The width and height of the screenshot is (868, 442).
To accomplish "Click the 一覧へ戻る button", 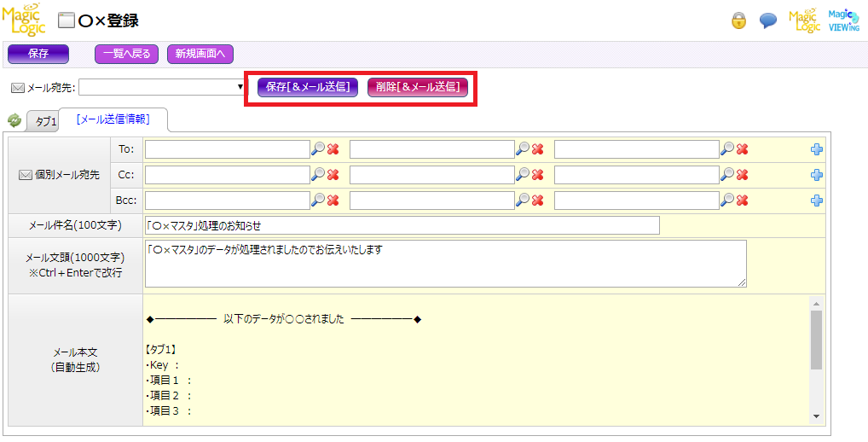I will 126,54.
